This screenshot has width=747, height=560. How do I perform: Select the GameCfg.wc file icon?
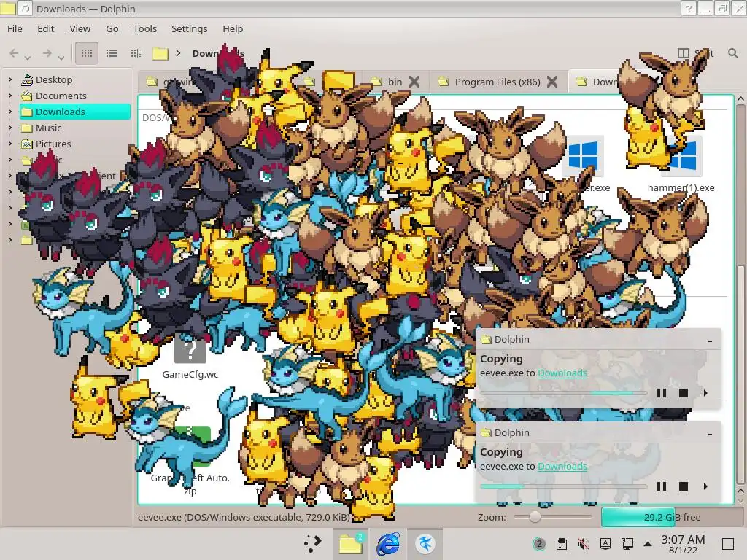(x=190, y=351)
